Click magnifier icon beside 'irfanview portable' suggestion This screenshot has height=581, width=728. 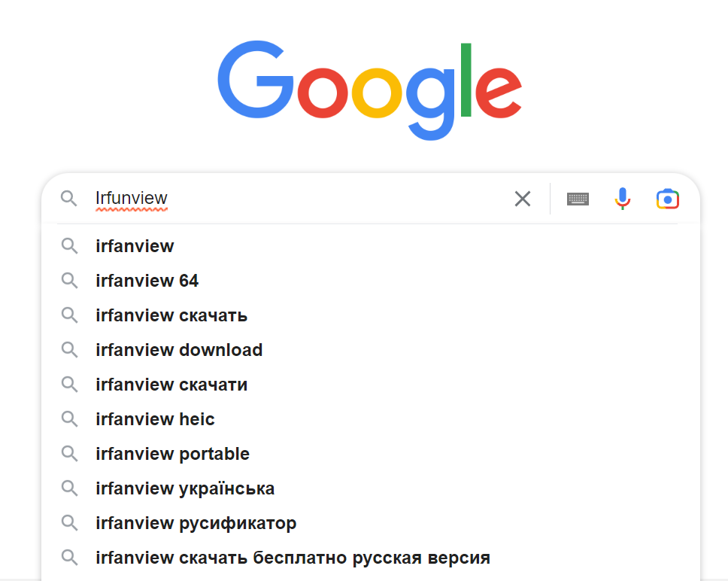click(69, 454)
